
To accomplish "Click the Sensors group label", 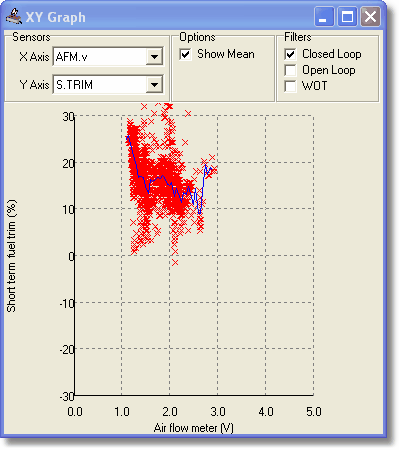I will pos(31,37).
